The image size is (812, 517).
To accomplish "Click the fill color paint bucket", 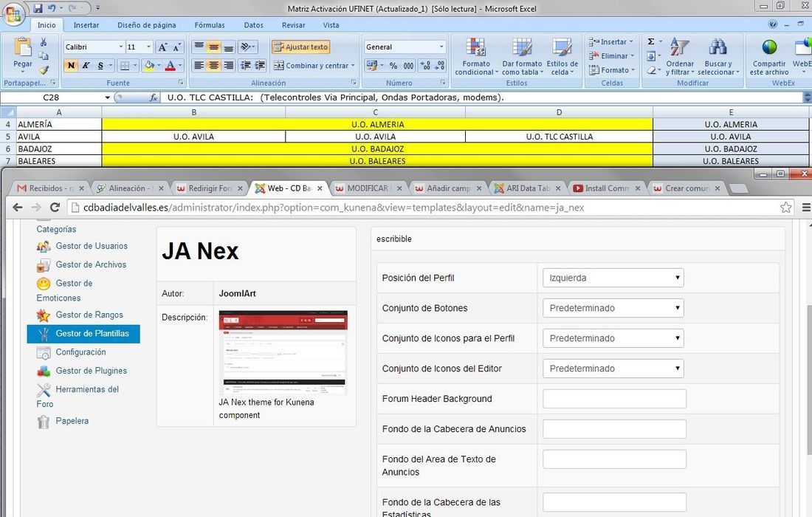I will [149, 65].
